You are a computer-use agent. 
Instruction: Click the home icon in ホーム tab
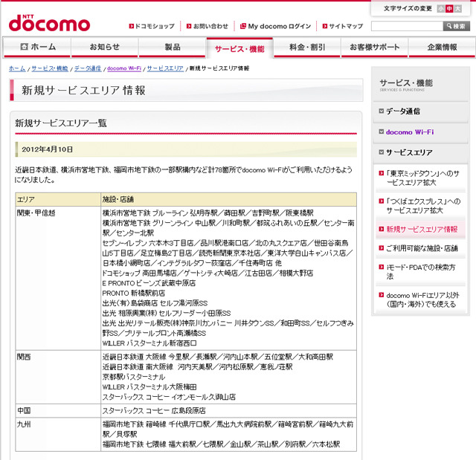24,47
